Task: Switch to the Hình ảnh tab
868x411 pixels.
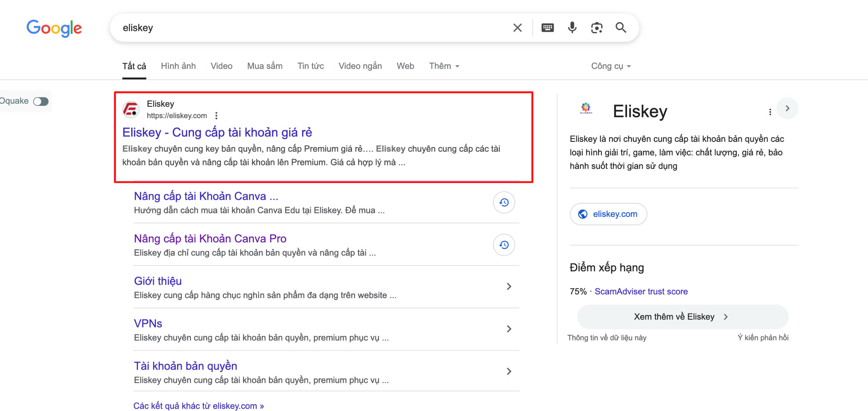Action: coord(178,66)
